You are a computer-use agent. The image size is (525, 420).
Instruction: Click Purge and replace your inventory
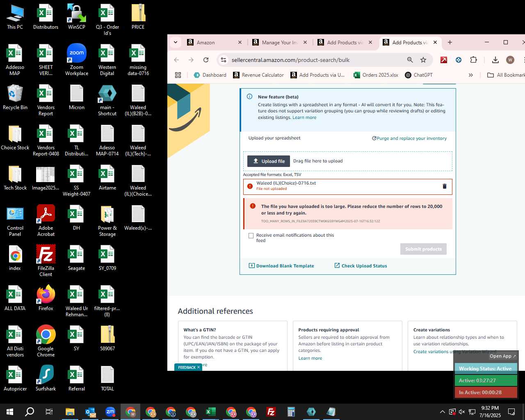pos(409,138)
